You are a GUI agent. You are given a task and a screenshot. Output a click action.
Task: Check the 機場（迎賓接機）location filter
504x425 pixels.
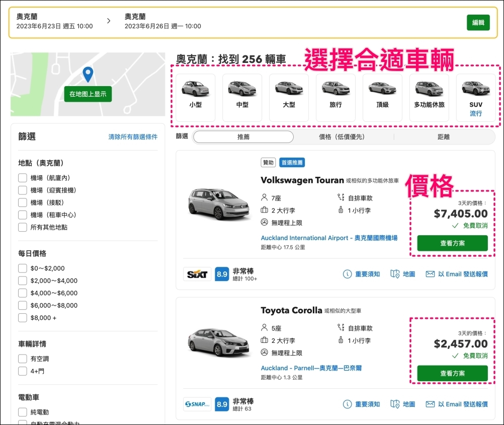pyautogui.click(x=23, y=190)
